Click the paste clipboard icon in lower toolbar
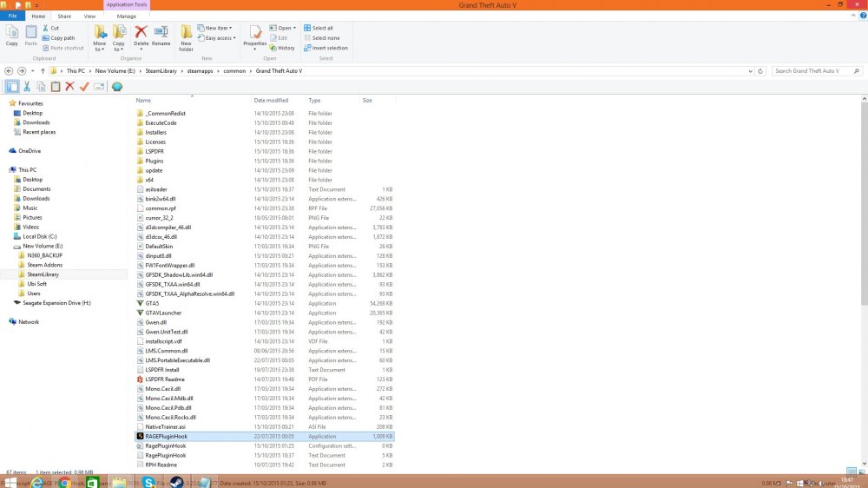Image resolution: width=868 pixels, height=488 pixels. click(56, 87)
